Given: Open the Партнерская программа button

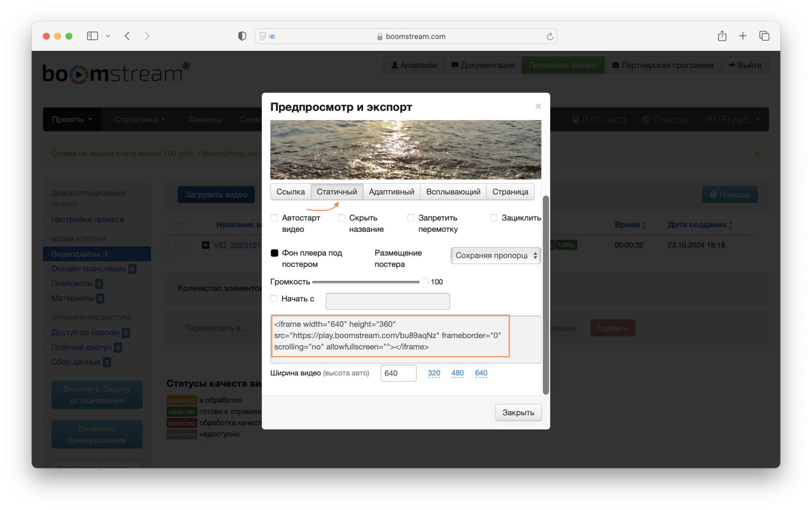Looking at the screenshot, I should (x=663, y=65).
